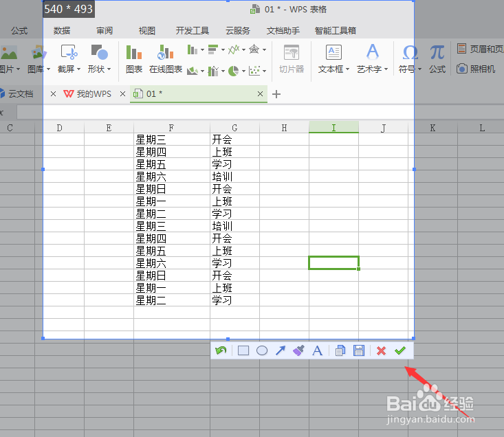Select column G header
504x437 pixels.
[x=234, y=128]
